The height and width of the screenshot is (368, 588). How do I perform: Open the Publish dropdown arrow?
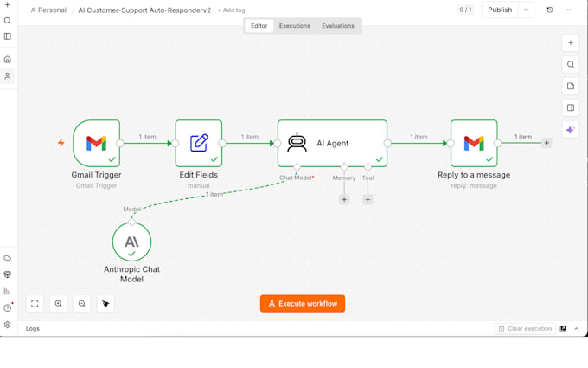526,10
